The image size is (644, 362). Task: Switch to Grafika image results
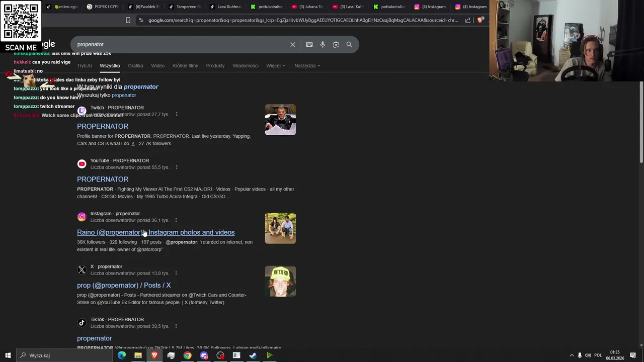pos(135,66)
